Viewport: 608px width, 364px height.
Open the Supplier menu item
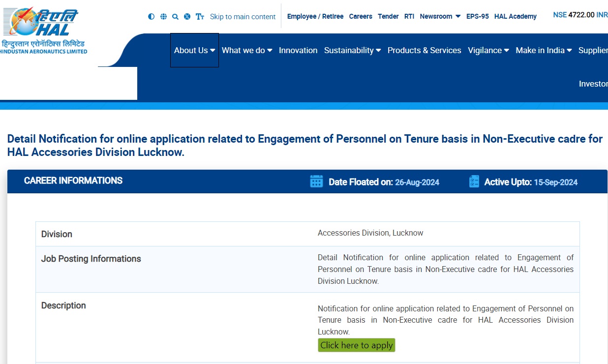pos(593,50)
